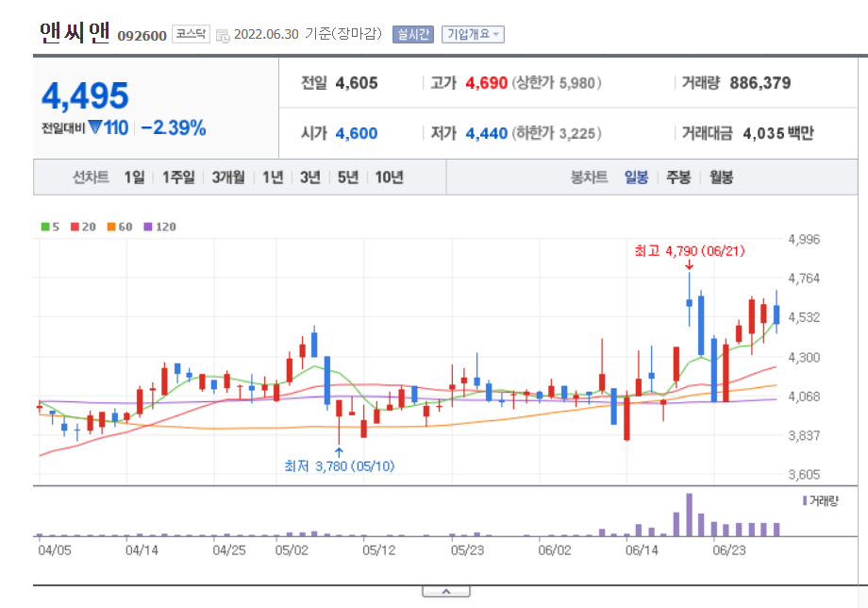Click the 4,532 price axis label
868x608 pixels.
(x=804, y=317)
